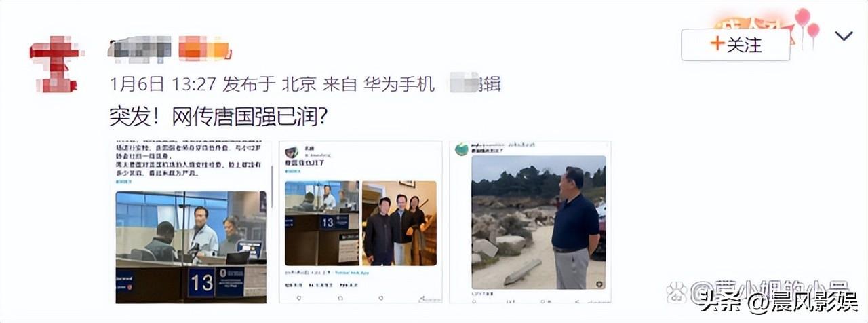Screen dimensions: 868x323
Task: Click the green round avatar in third screenshot
Action: click(462, 149)
